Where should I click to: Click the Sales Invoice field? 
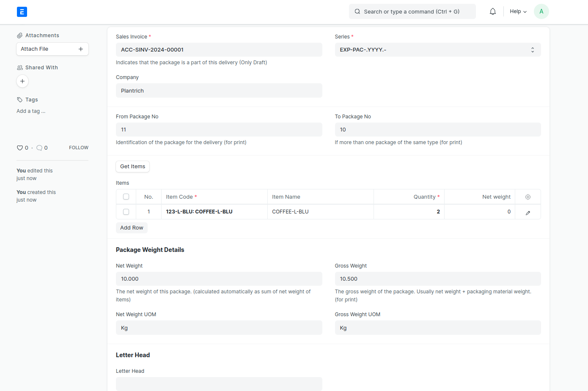pyautogui.click(x=219, y=50)
